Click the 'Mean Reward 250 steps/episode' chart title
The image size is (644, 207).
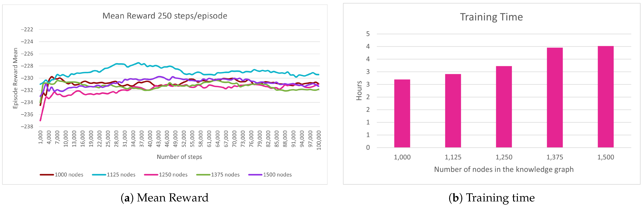point(165,16)
